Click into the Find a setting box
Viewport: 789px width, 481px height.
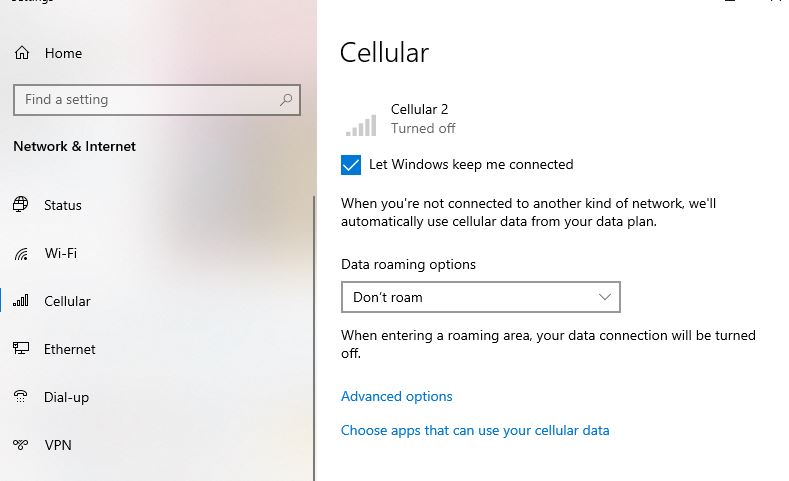tap(157, 100)
